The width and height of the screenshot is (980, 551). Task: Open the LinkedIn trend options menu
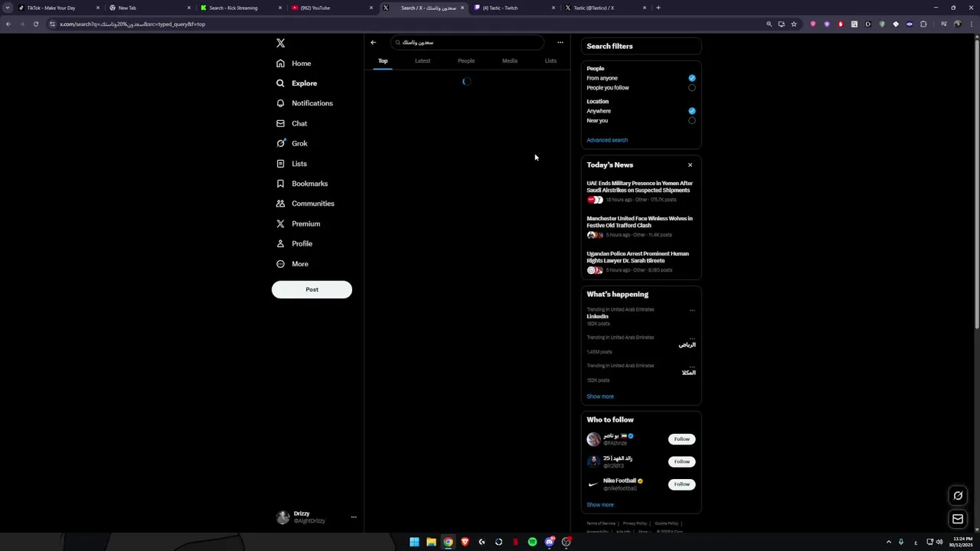click(692, 311)
